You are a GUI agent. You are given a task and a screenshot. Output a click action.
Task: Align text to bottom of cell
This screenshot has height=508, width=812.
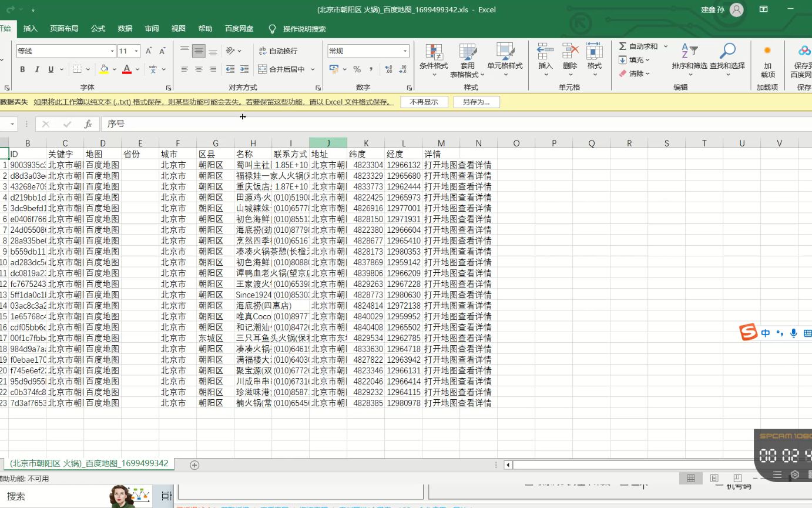click(x=213, y=51)
